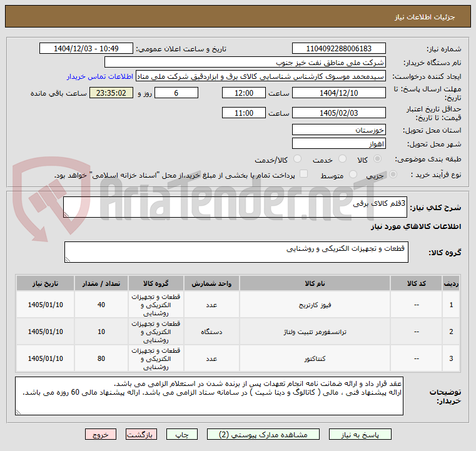476x451 pixels.
Task: Click unit عدد in fuse row
Action: pyautogui.click(x=211, y=305)
